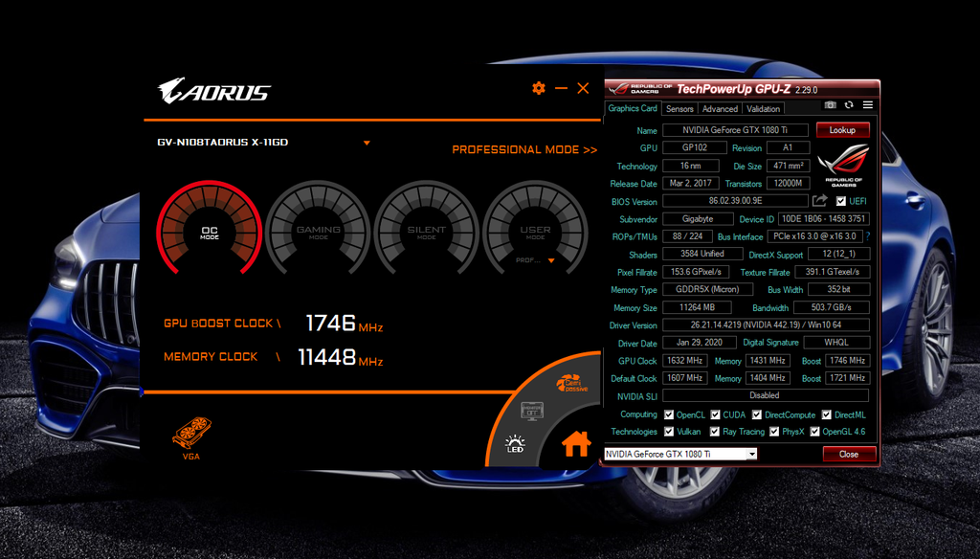
Task: Toggle the OpenCL checkbox
Action: tap(669, 414)
